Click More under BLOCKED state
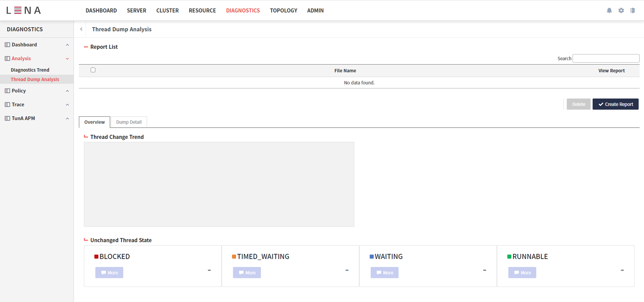This screenshot has height=302, width=644. pyautogui.click(x=109, y=273)
